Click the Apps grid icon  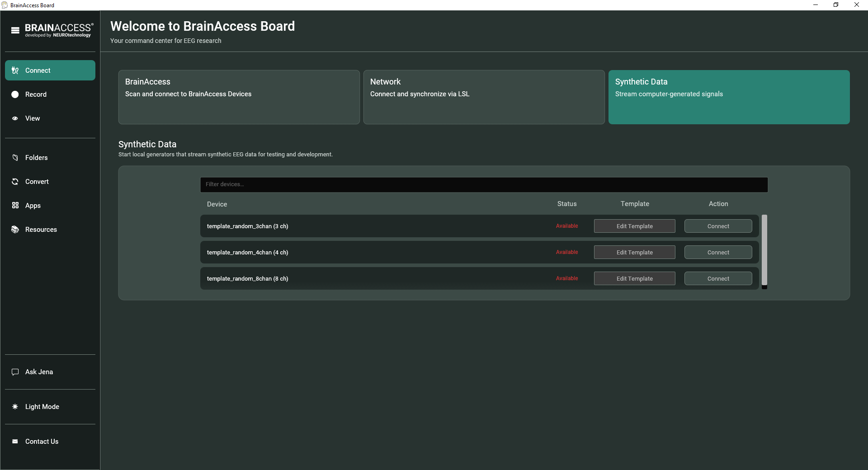[x=15, y=206]
